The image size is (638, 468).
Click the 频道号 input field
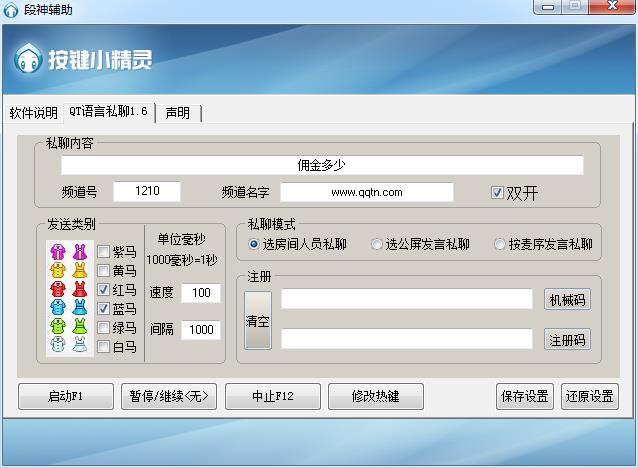coord(147,191)
